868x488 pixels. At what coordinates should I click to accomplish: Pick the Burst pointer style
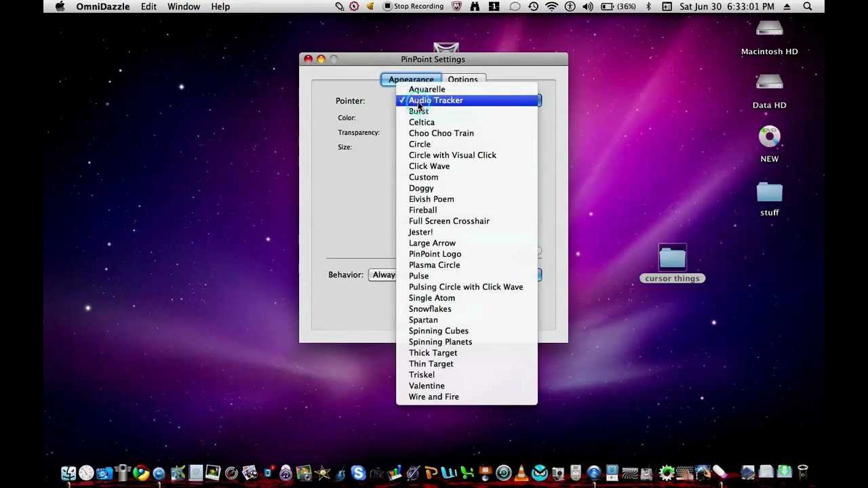(x=467, y=111)
